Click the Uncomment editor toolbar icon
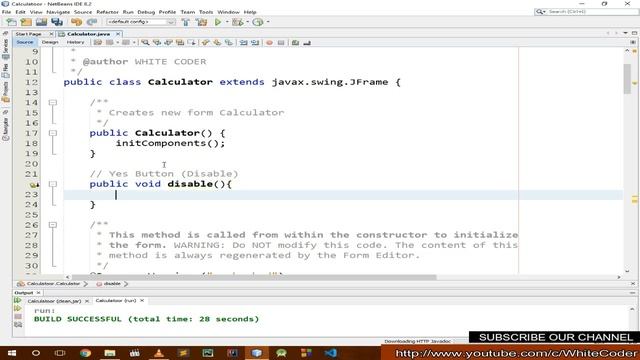The width and height of the screenshot is (640, 360). (307, 42)
